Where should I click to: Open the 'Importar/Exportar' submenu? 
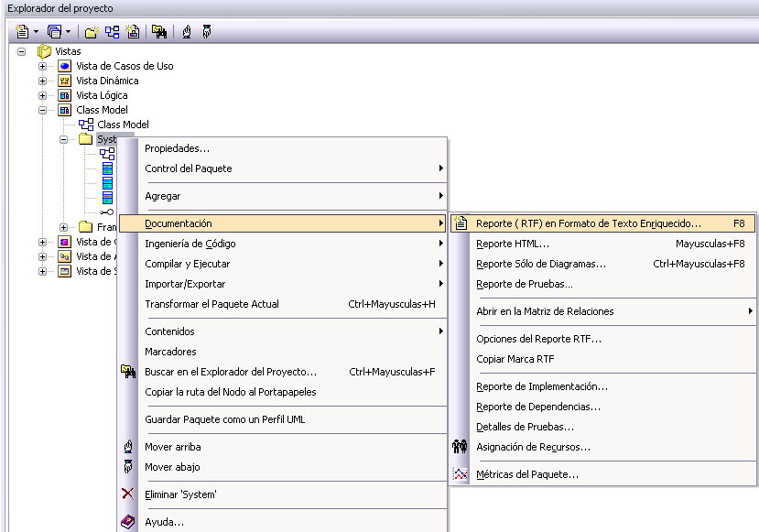coord(283,284)
